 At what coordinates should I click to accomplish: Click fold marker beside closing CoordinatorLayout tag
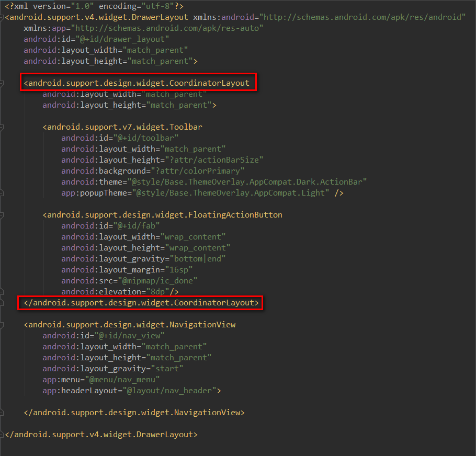click(2, 303)
